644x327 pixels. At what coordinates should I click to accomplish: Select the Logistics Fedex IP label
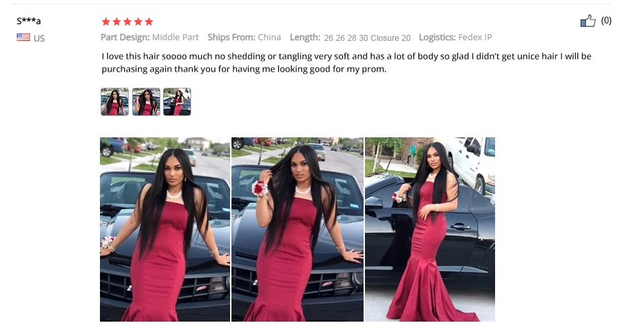click(x=455, y=38)
